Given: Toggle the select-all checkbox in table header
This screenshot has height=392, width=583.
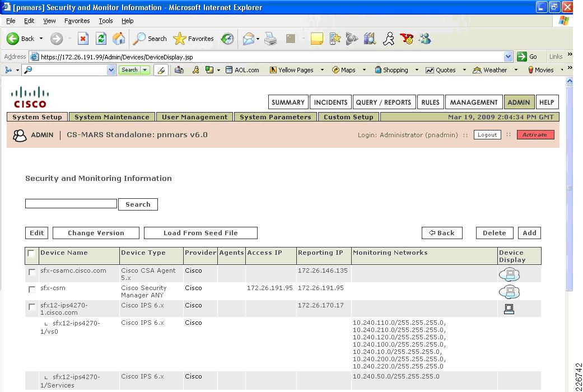Looking at the screenshot, I should (x=31, y=253).
